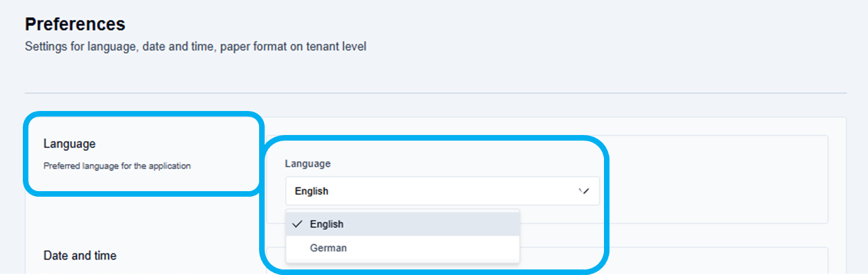Click 'Preferred language for the application' description
The height and width of the screenshot is (275, 868).
click(x=117, y=166)
